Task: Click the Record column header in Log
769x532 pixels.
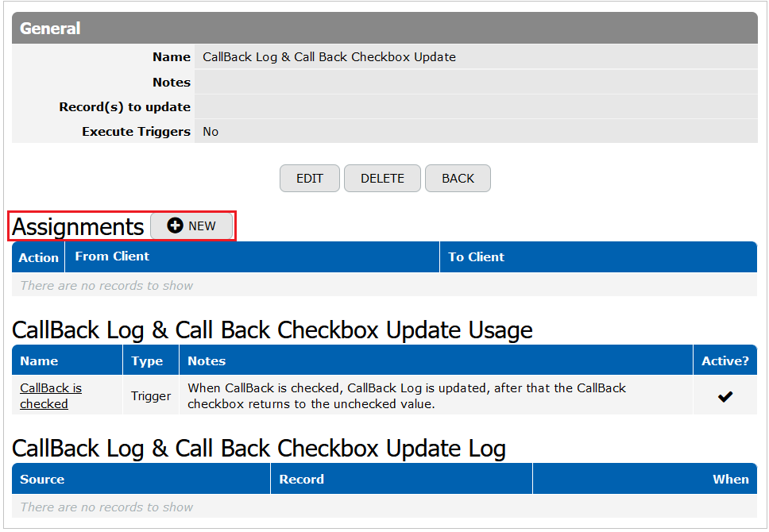Action: pos(301,479)
